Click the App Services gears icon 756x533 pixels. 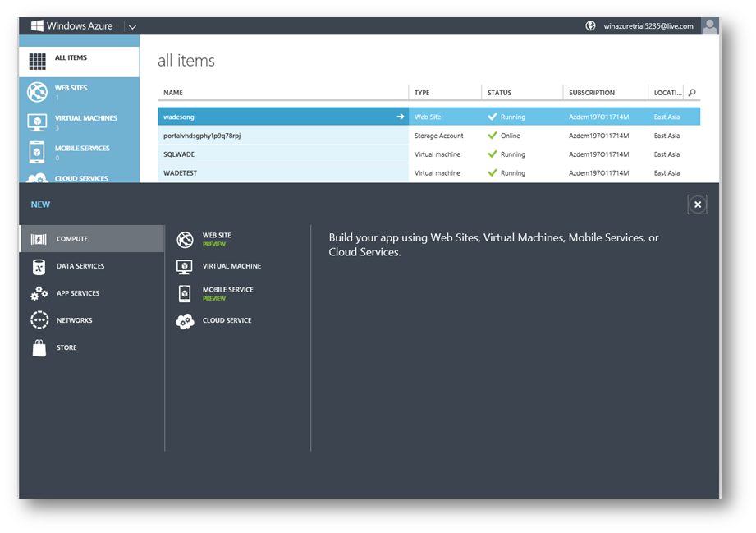pos(39,293)
